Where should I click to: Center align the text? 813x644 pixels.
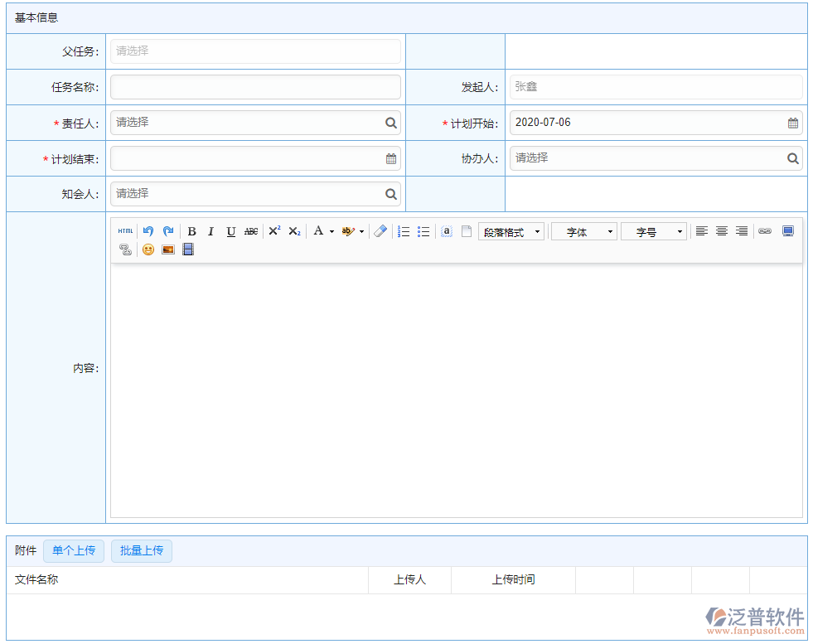(722, 231)
